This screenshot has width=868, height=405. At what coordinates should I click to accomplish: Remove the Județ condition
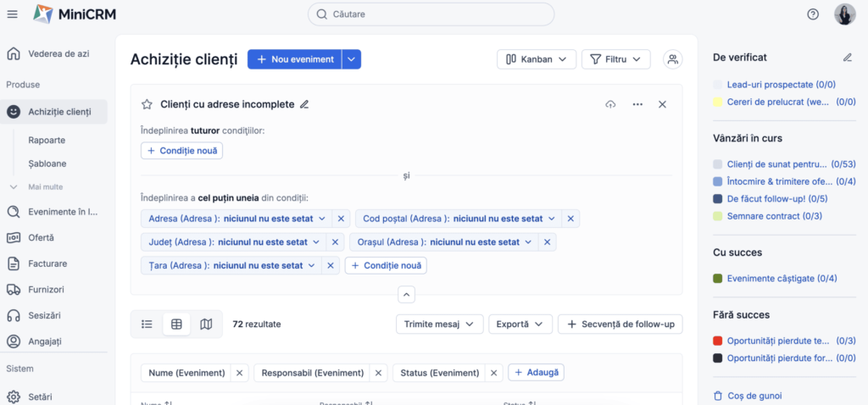335,241
